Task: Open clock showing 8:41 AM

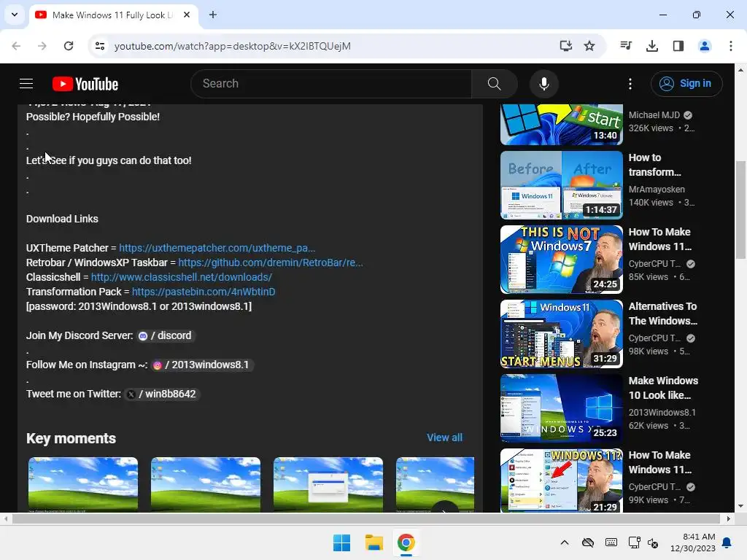Action: point(693,542)
